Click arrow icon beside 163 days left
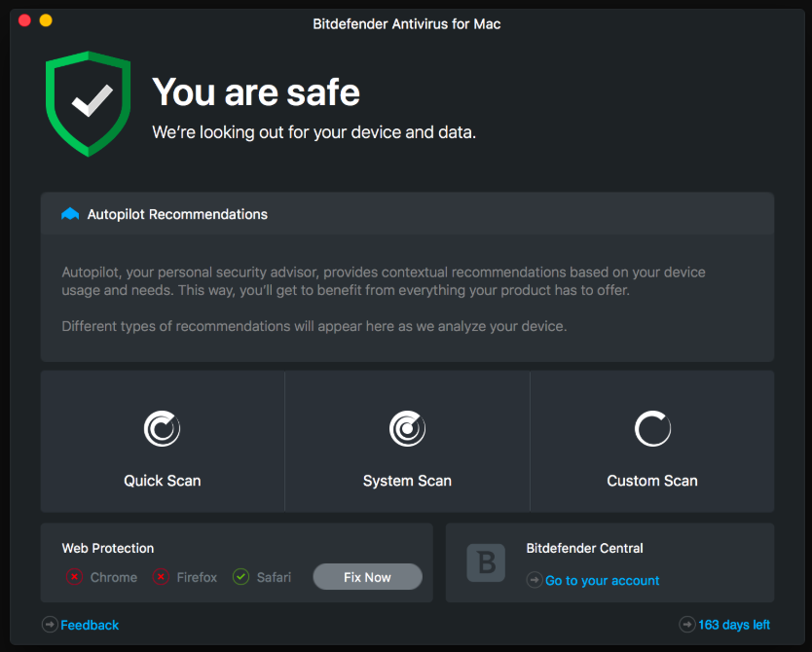 tap(687, 625)
